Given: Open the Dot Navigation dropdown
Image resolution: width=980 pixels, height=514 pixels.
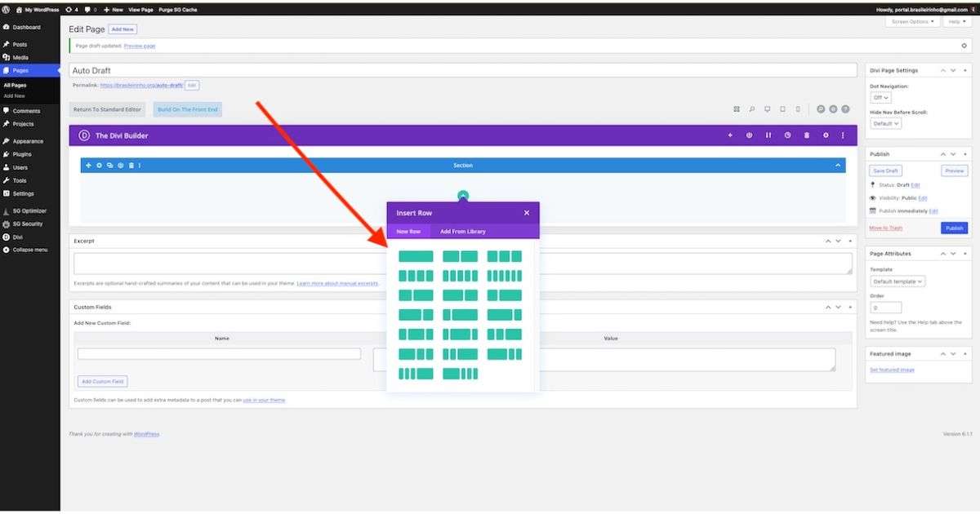Looking at the screenshot, I should (880, 97).
